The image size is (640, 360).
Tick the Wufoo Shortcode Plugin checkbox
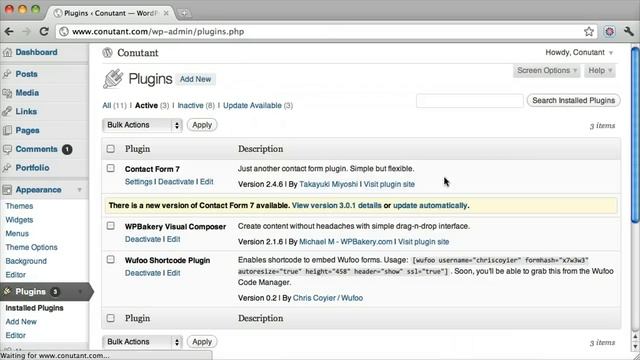(x=111, y=260)
